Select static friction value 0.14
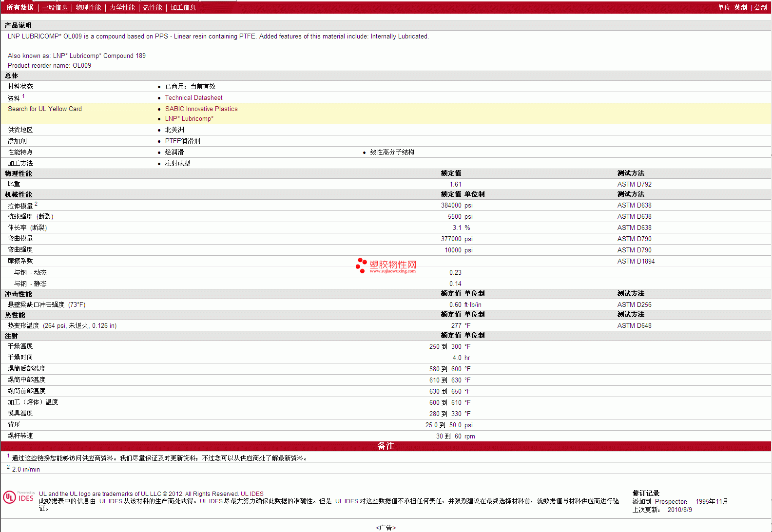 coord(455,284)
